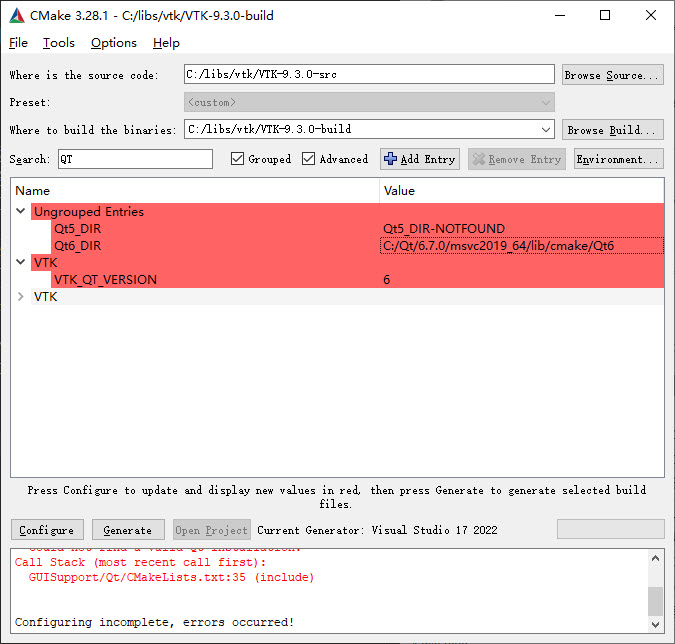The height and width of the screenshot is (644, 675).
Task: Click the Search field containing QT
Action: [135, 159]
